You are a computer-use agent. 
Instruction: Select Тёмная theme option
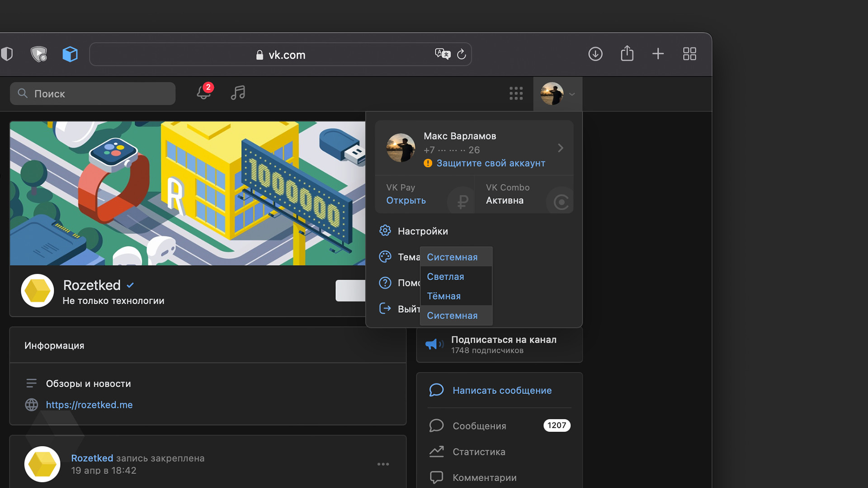456,296
